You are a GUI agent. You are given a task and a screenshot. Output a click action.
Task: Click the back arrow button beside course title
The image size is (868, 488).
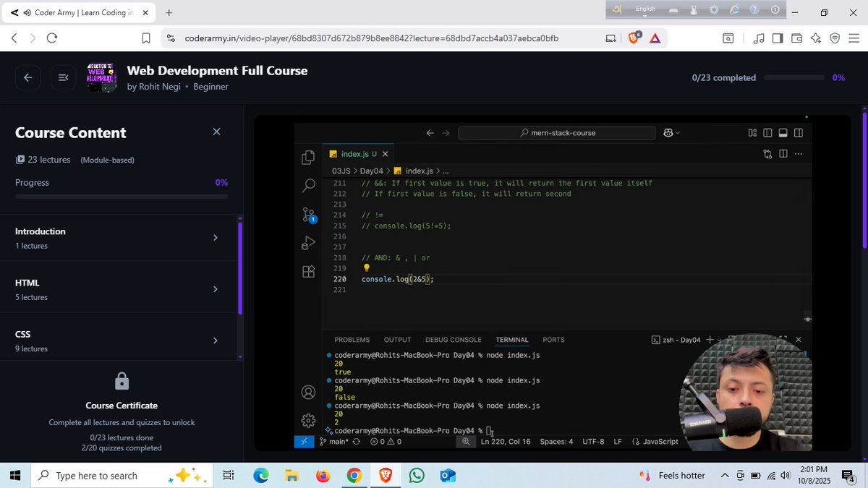27,77
